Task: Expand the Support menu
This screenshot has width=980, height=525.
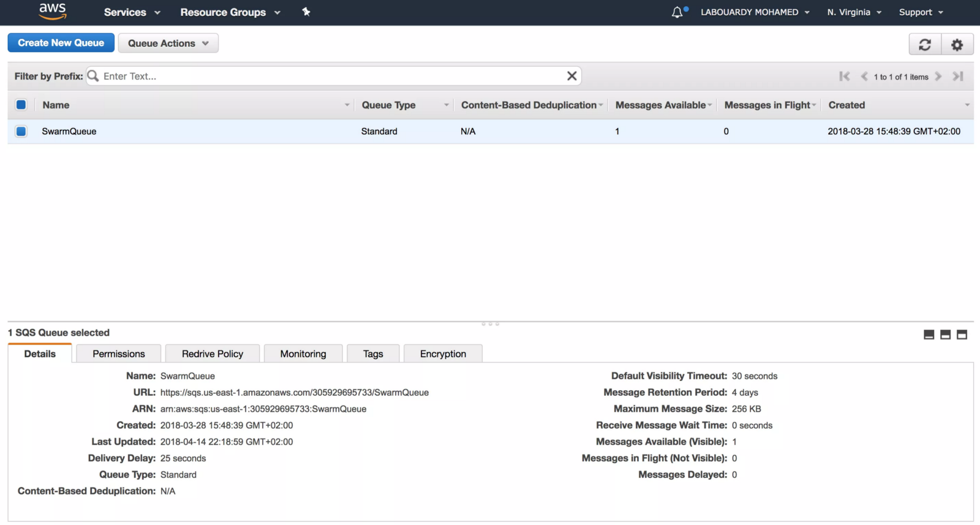Action: [x=921, y=12]
